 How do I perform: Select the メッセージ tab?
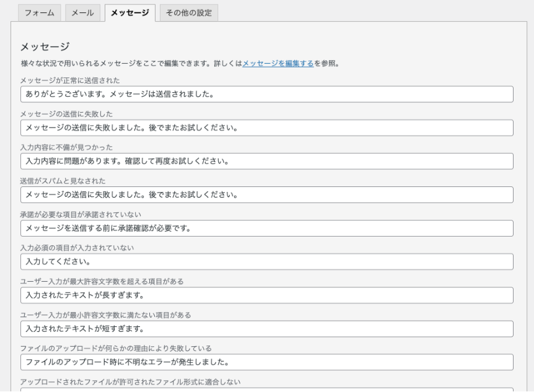tap(129, 13)
